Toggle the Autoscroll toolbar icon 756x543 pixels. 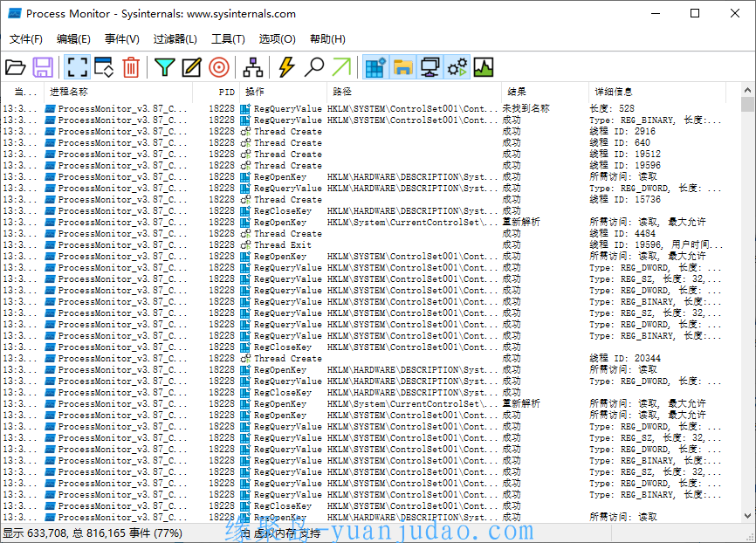tap(104, 67)
